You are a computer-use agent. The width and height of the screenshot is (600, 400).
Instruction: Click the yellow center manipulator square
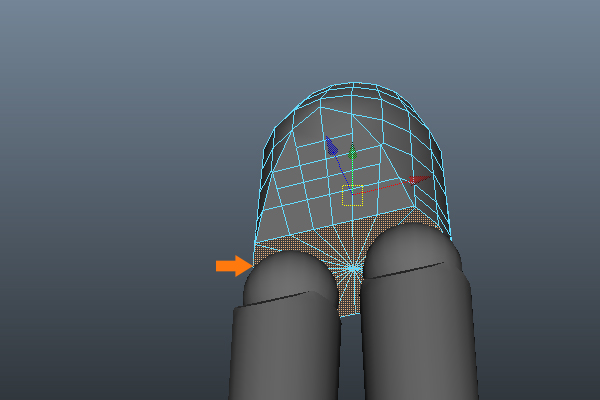pyautogui.click(x=352, y=195)
